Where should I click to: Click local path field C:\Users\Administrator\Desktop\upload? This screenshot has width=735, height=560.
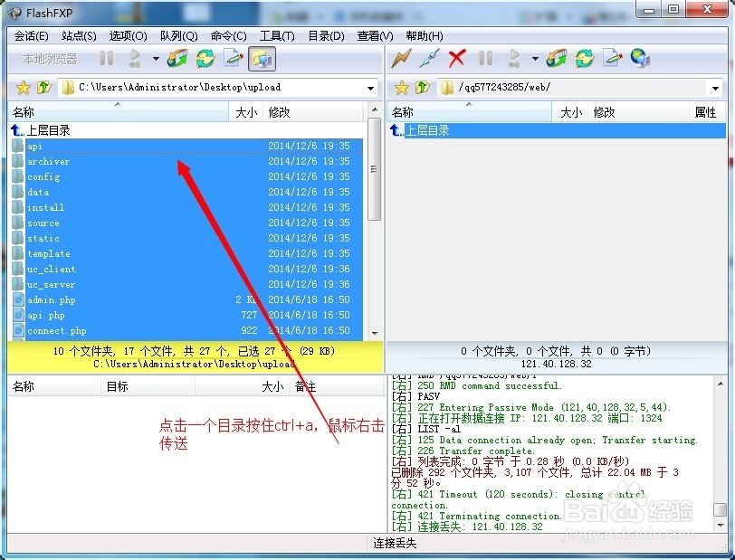click(218, 88)
